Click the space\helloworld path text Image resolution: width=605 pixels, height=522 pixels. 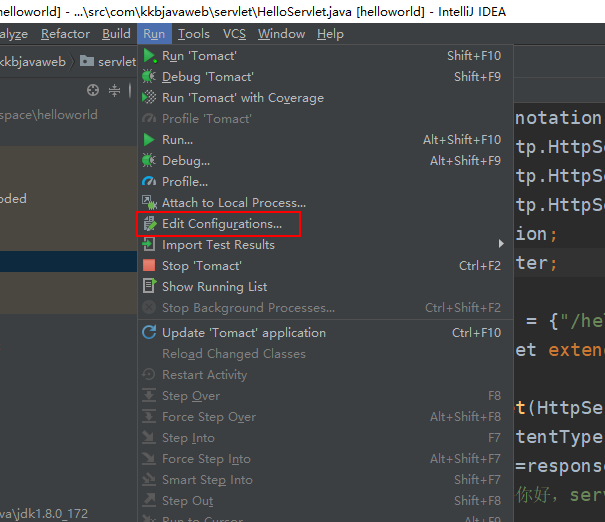(49, 115)
